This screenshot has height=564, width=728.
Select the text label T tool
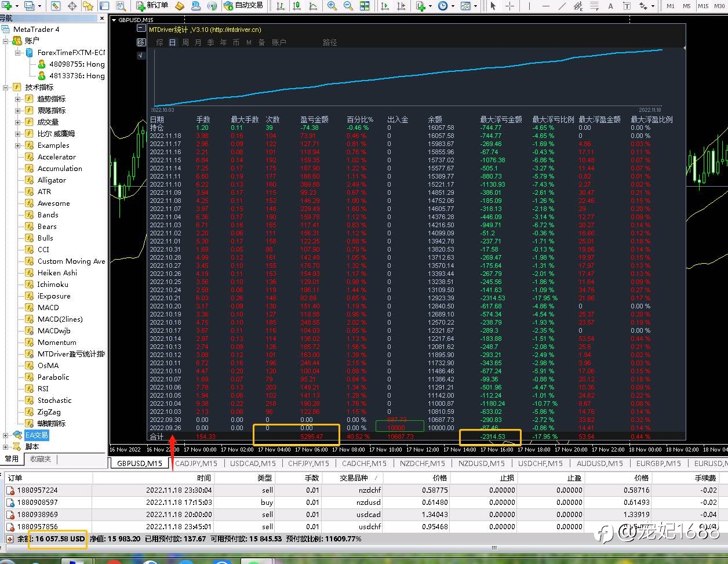tap(627, 6)
